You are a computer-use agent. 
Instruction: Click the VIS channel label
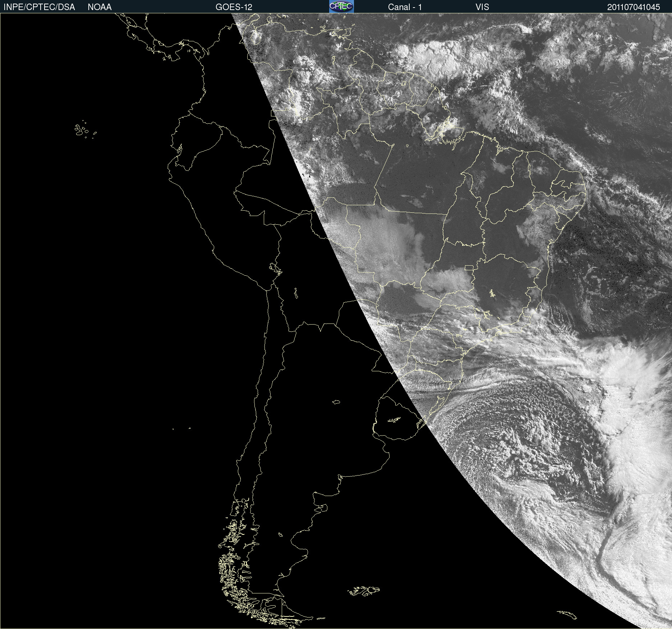click(x=482, y=7)
